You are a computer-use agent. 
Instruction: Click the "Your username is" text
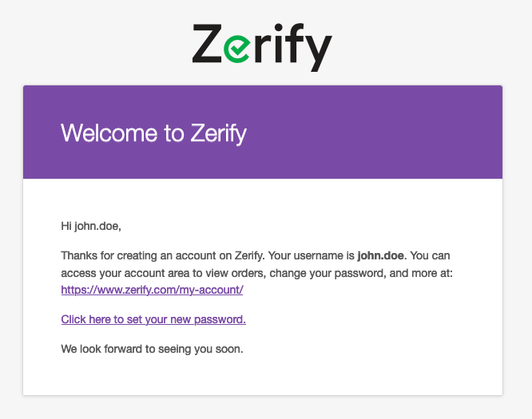pos(312,256)
